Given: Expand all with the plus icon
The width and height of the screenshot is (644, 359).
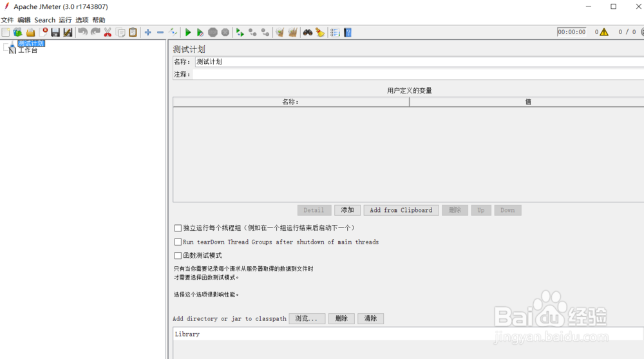Looking at the screenshot, I should tap(148, 32).
